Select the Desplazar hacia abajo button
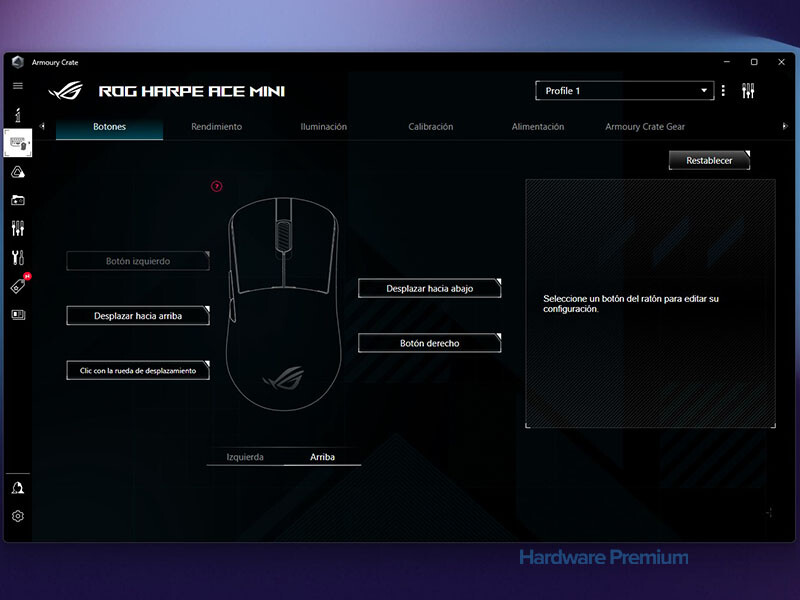This screenshot has width=800, height=600. [x=430, y=288]
